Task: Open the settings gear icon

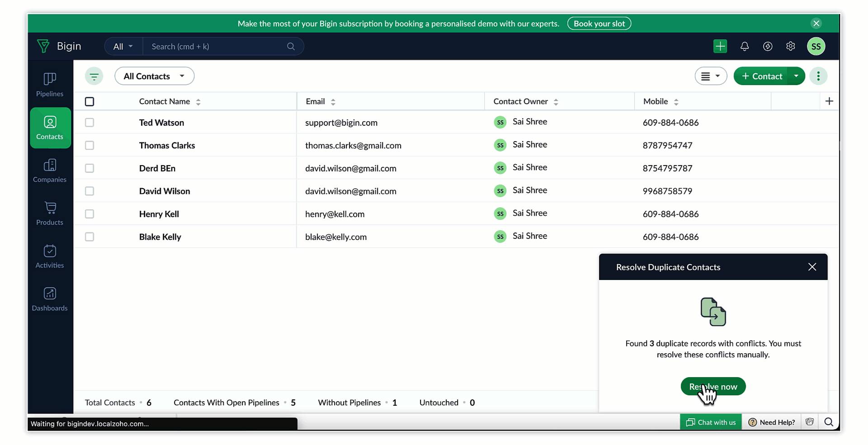Action: click(791, 46)
